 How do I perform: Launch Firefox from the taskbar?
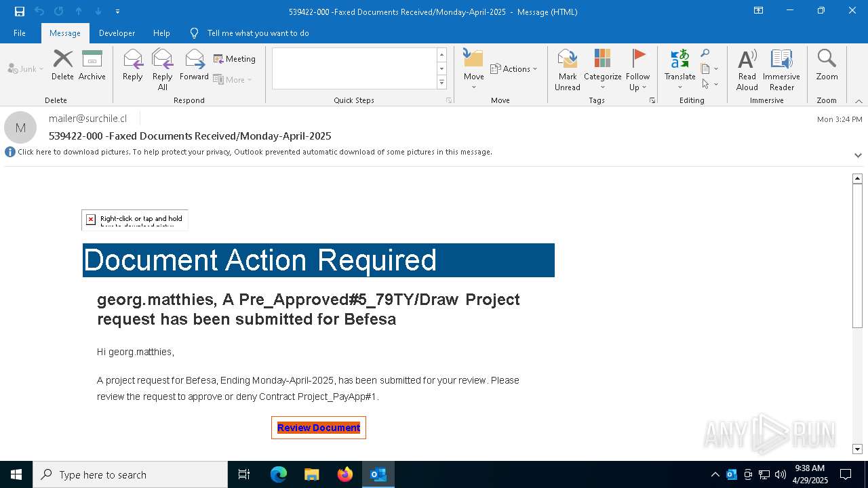click(x=345, y=474)
